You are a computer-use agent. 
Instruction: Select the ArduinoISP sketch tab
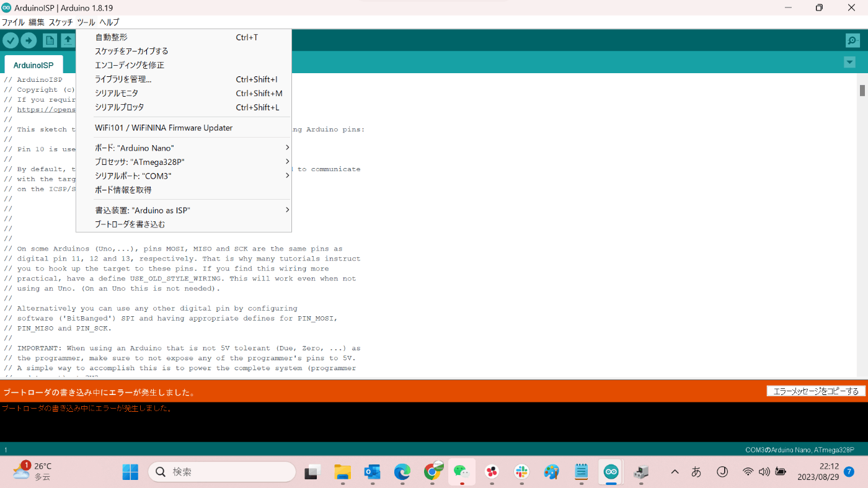pyautogui.click(x=33, y=65)
